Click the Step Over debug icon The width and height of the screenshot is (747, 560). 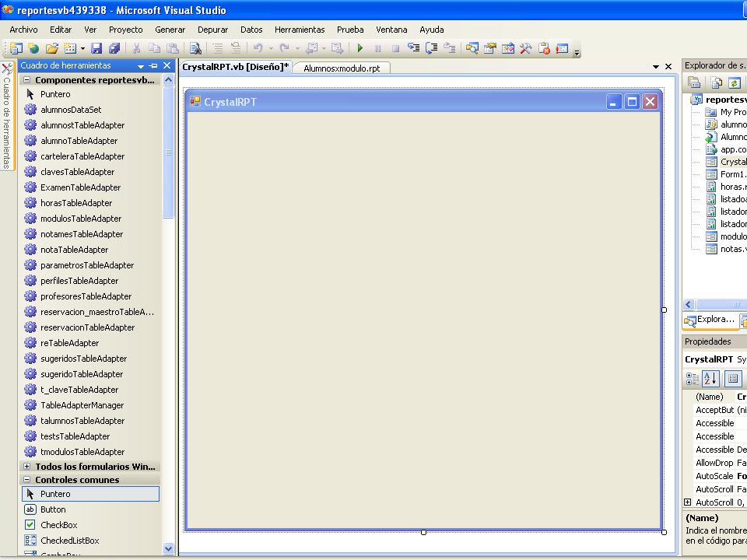coord(432,48)
